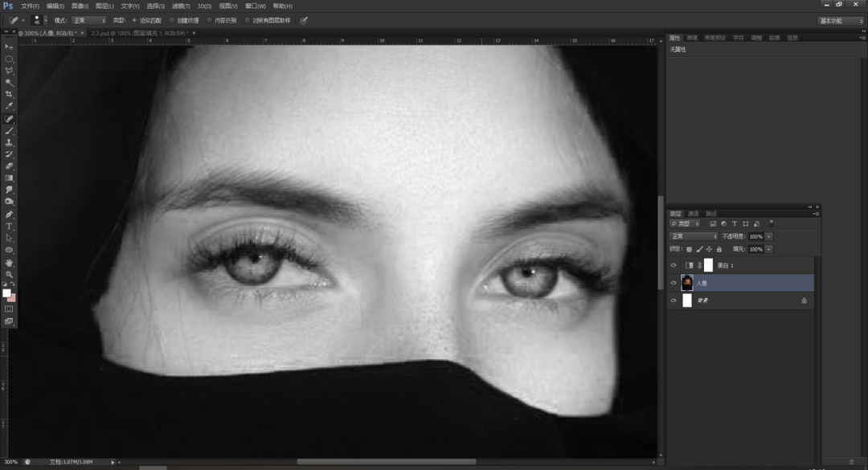Image resolution: width=868 pixels, height=470 pixels.
Task: Open the 填充 fill slider arrow
Action: [769, 249]
